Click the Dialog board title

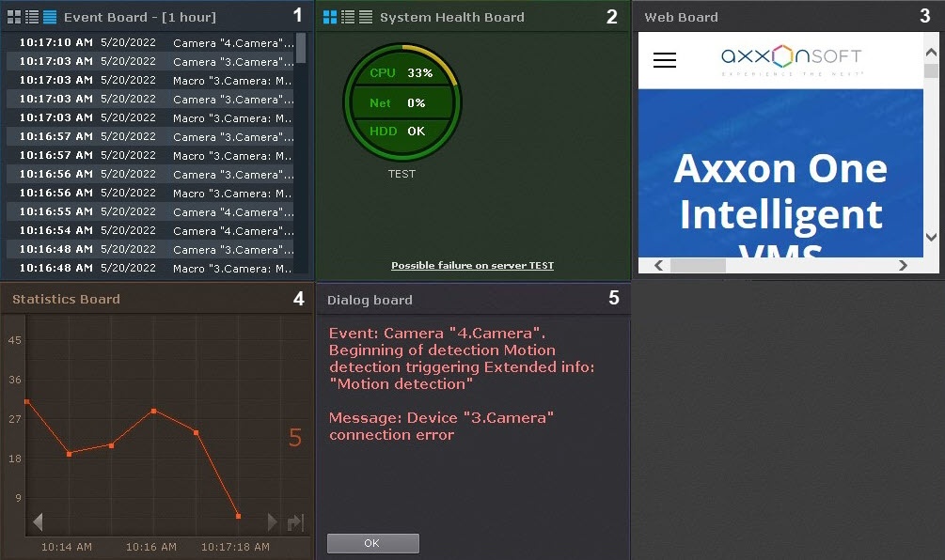(x=370, y=300)
